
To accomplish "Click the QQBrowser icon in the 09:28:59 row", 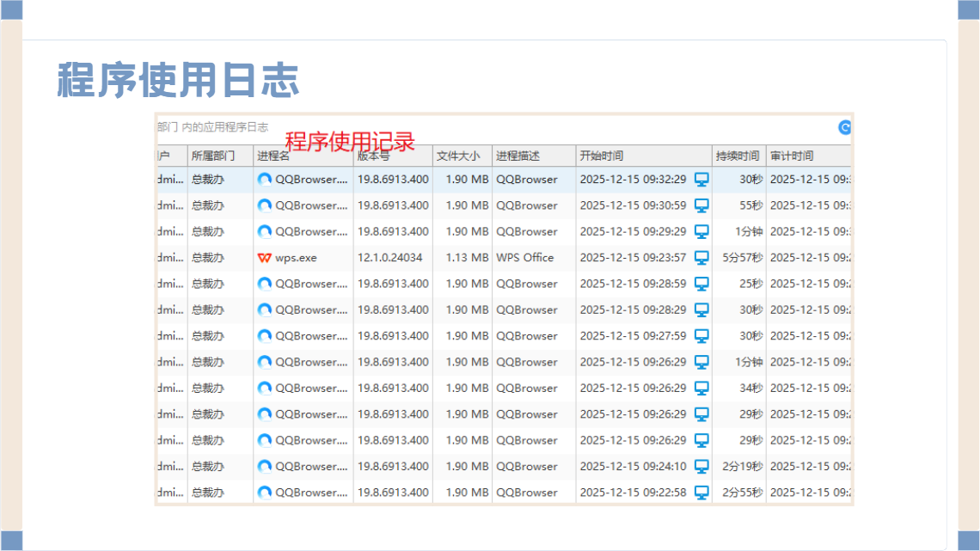I will [265, 284].
